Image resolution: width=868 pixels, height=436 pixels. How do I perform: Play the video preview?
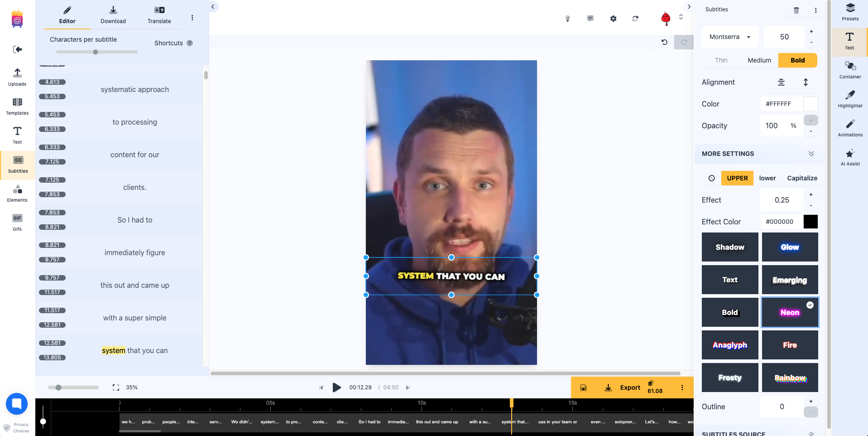pyautogui.click(x=336, y=388)
